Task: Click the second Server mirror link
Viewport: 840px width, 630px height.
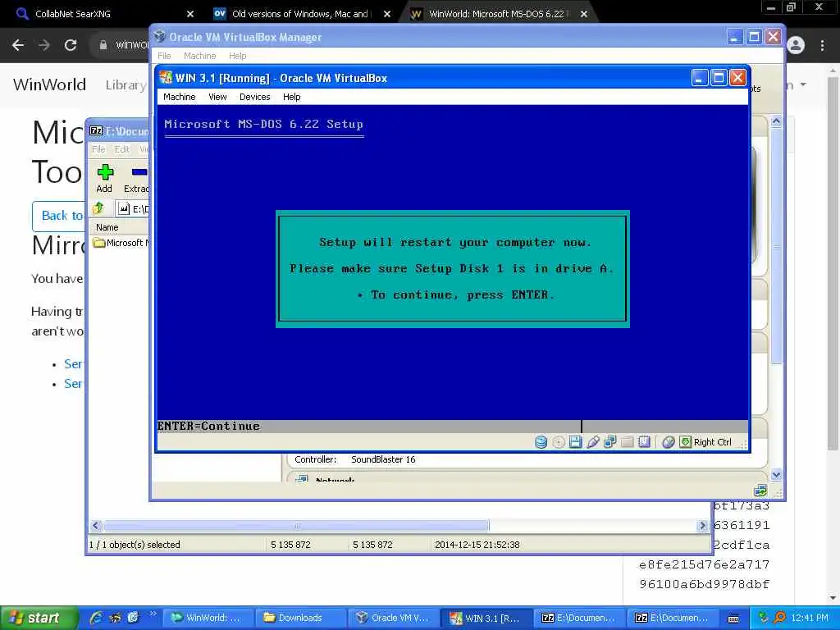Action: (x=73, y=384)
